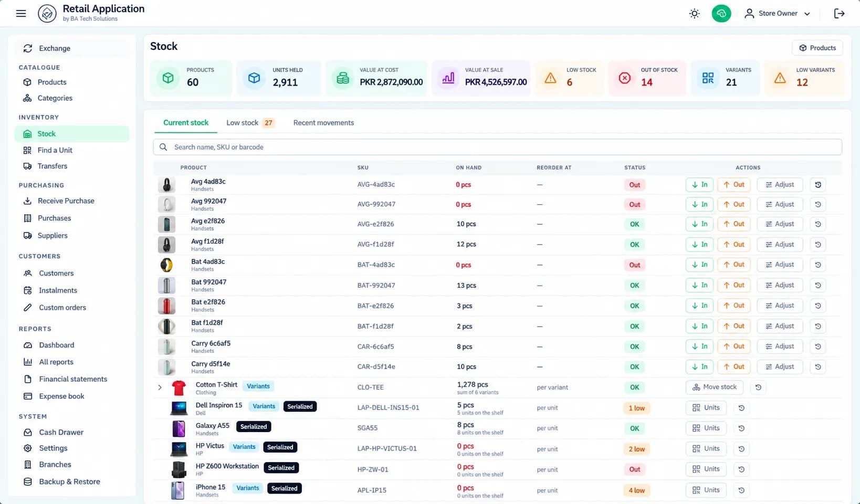
Task: Open Units for Dell Inspiron 15
Action: click(x=706, y=408)
